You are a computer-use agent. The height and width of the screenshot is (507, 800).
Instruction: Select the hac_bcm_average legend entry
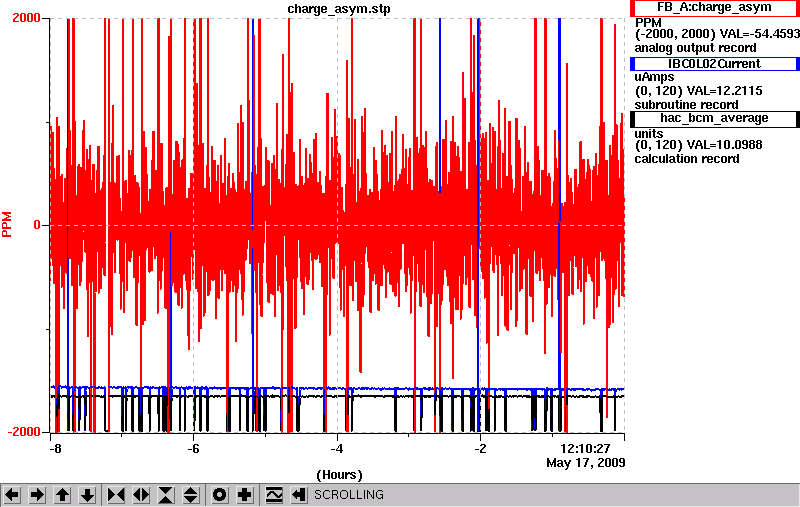(714, 118)
